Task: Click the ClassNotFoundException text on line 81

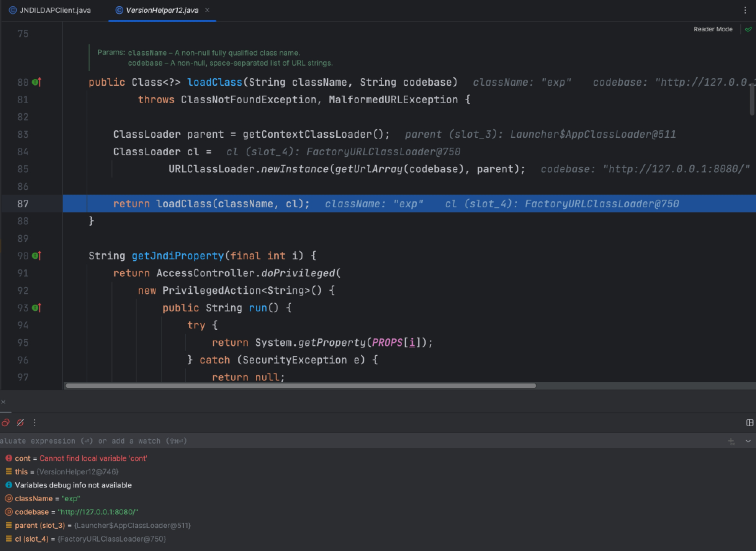Action: coord(249,99)
